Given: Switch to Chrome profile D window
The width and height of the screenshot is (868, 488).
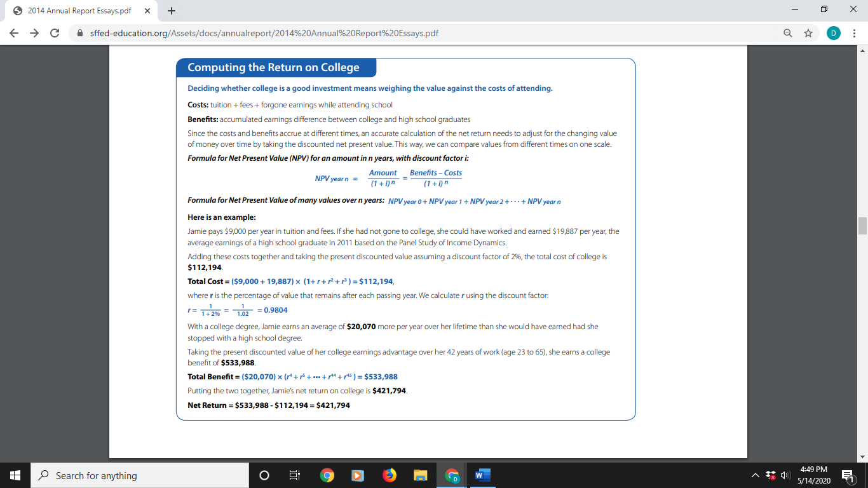Looking at the screenshot, I should [452, 475].
